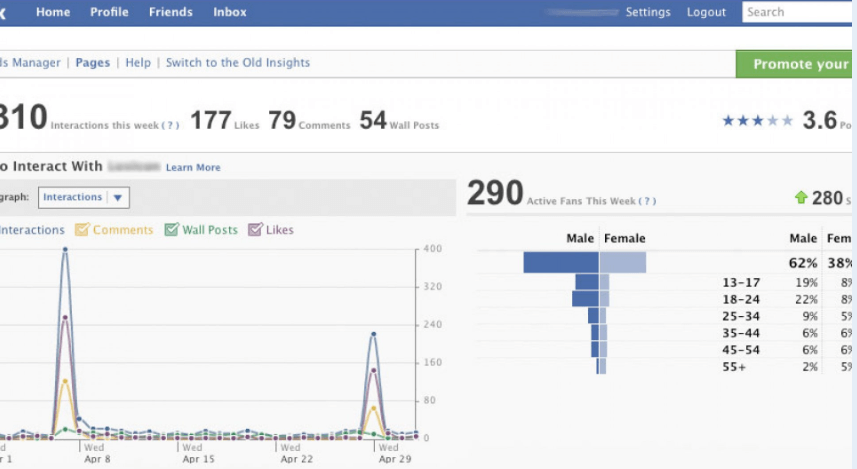This screenshot has height=469, width=857.
Task: Click the green up arrow beside 280
Action: [801, 197]
